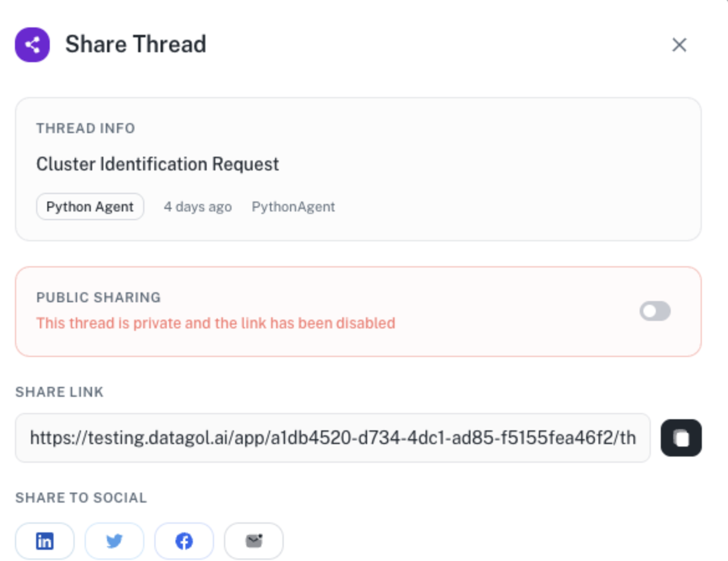The width and height of the screenshot is (728, 561).
Task: Click the THREAD INFO section label
Action: pos(85,129)
